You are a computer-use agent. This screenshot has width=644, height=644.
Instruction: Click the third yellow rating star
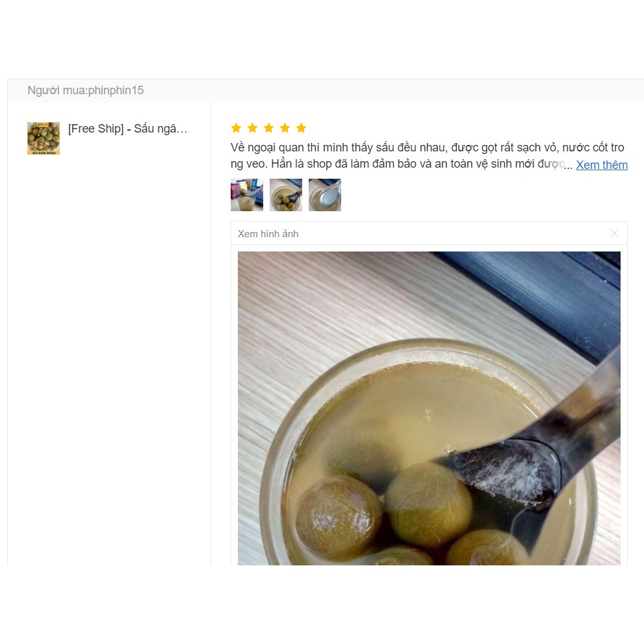[x=268, y=128]
